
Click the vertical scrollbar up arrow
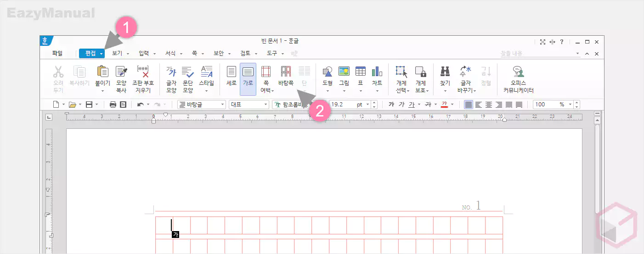click(597, 121)
